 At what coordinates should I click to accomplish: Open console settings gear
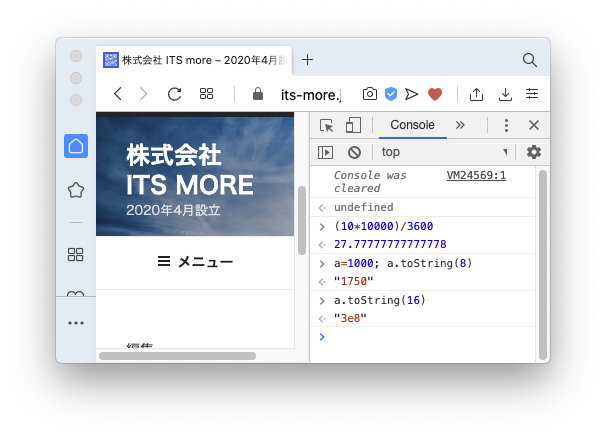coord(534,152)
